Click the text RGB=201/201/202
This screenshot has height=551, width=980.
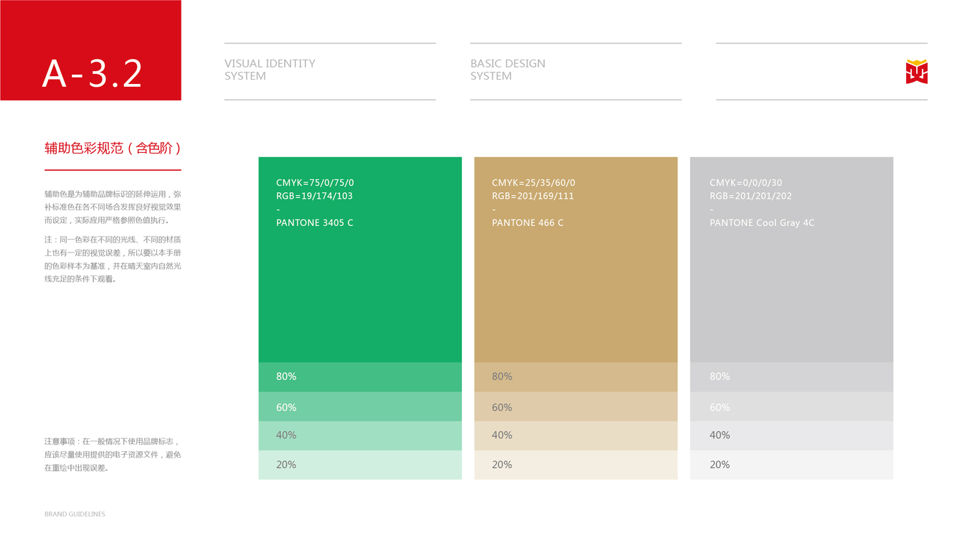tap(751, 196)
